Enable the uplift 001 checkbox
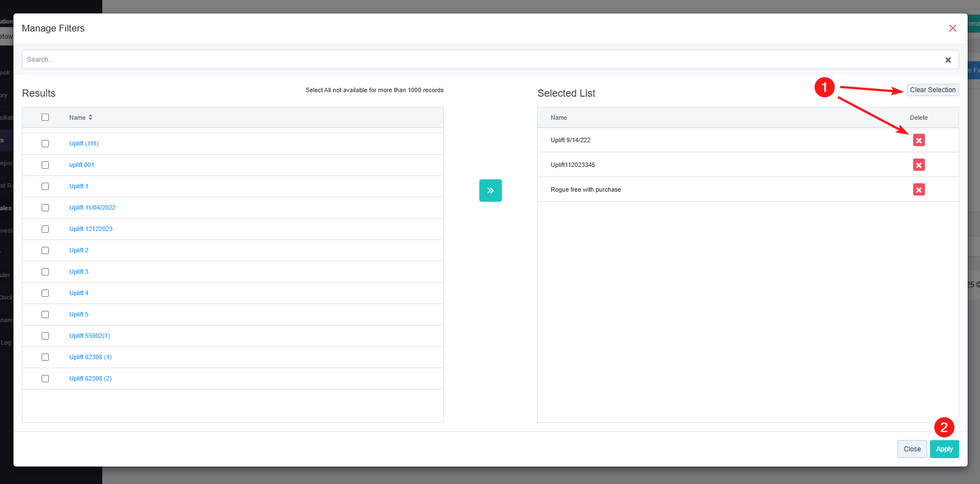The image size is (980, 484). coord(45,165)
